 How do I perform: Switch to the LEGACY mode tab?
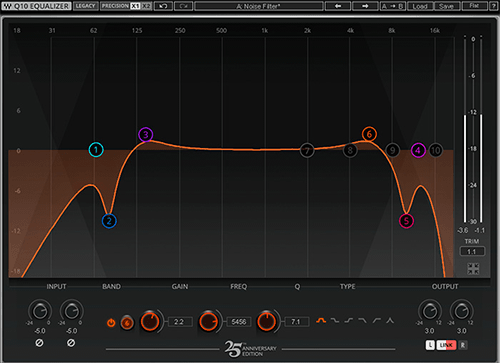pyautogui.click(x=85, y=6)
